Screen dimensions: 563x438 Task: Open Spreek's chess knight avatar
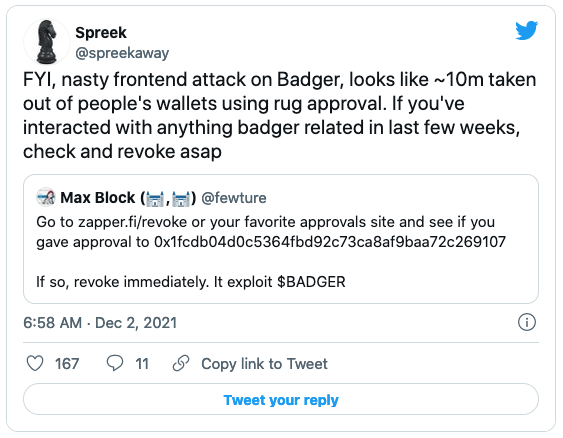[47, 42]
